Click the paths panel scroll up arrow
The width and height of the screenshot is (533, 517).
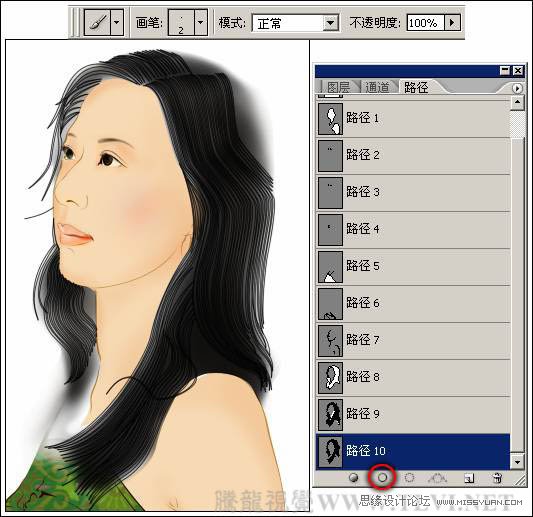point(517,102)
